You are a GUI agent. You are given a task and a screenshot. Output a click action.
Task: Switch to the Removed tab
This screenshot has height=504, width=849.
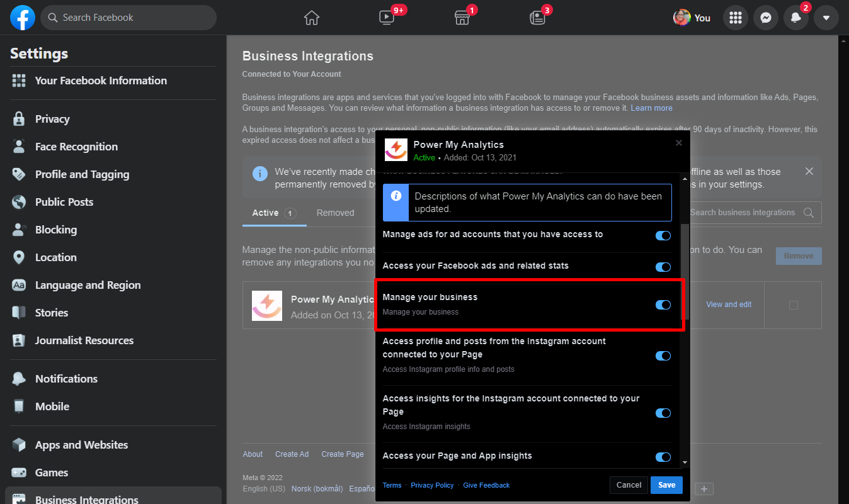[335, 213]
